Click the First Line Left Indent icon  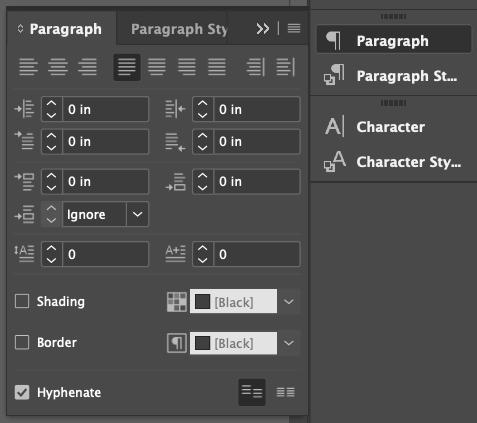click(x=24, y=141)
